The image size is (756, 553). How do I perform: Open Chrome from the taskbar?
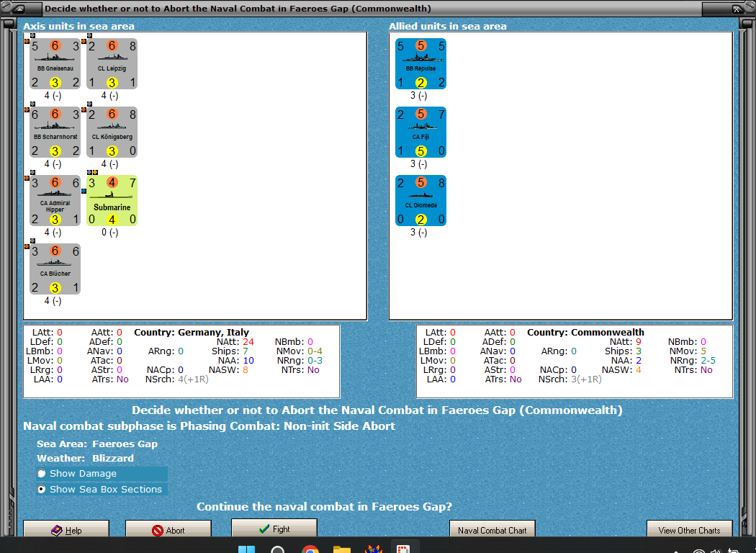tap(310, 549)
